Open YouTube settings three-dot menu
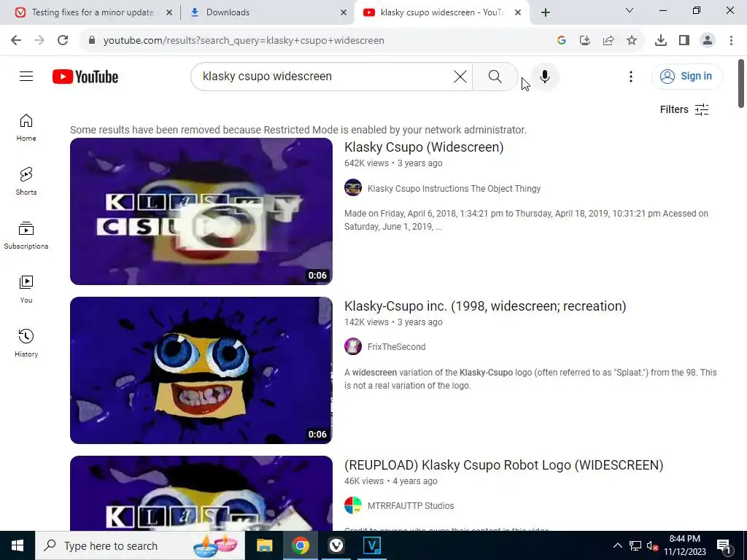747x560 pixels. point(631,76)
